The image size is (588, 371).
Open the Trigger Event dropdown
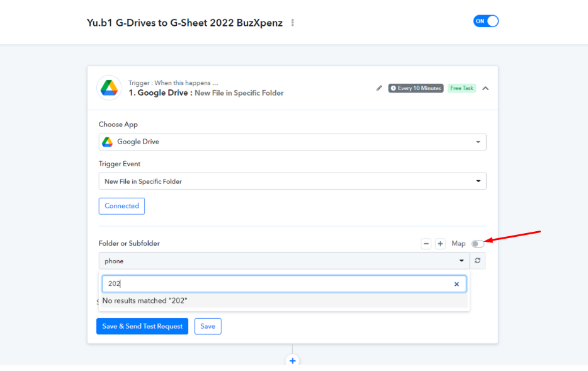click(293, 181)
